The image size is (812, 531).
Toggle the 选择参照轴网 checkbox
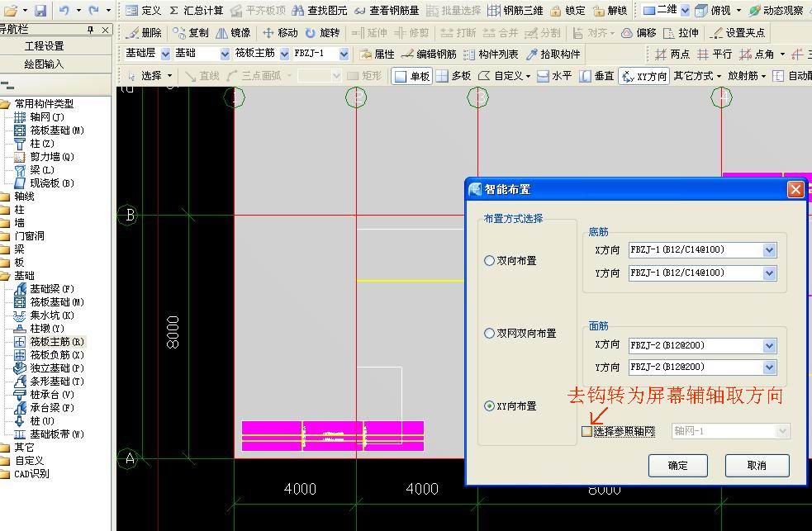coord(586,431)
